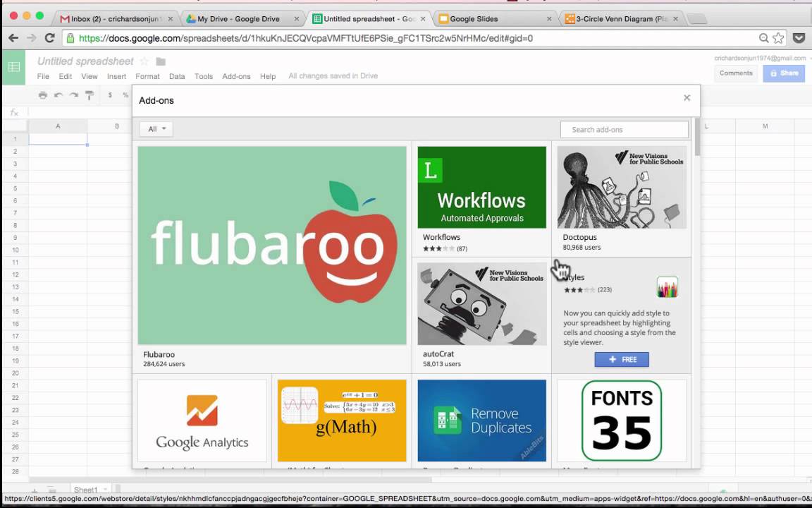Viewport: 812px width, 508px height.
Task: Click the Comments button
Action: pos(736,73)
